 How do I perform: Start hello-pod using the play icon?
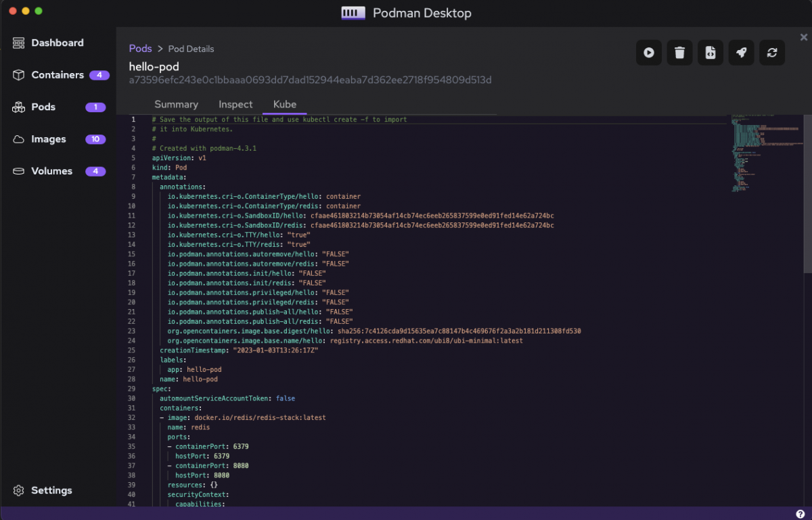coord(649,52)
